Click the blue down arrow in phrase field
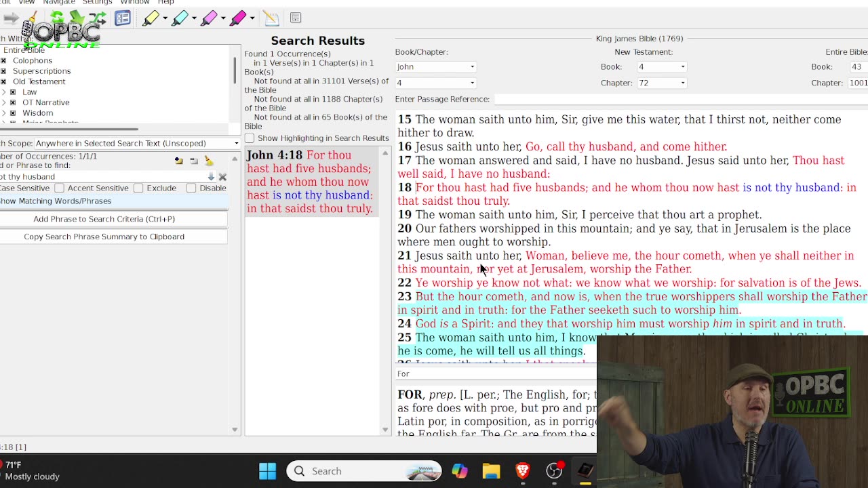This screenshot has height=488, width=868. pyautogui.click(x=211, y=177)
